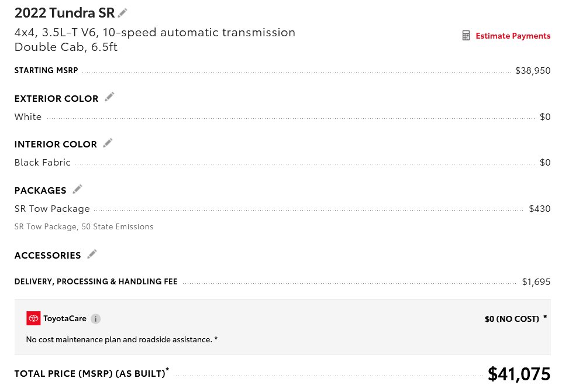Open Estimate Payments link
The width and height of the screenshot is (562, 392).
[x=512, y=36]
